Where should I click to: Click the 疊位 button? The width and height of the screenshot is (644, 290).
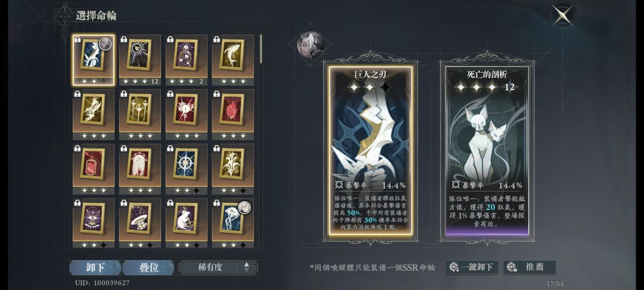pos(149,267)
